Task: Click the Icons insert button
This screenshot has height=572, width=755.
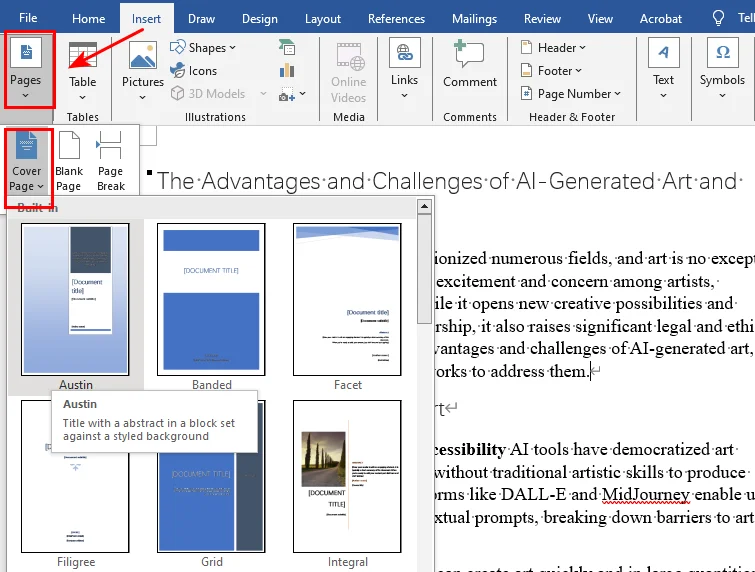Action: click(x=194, y=71)
